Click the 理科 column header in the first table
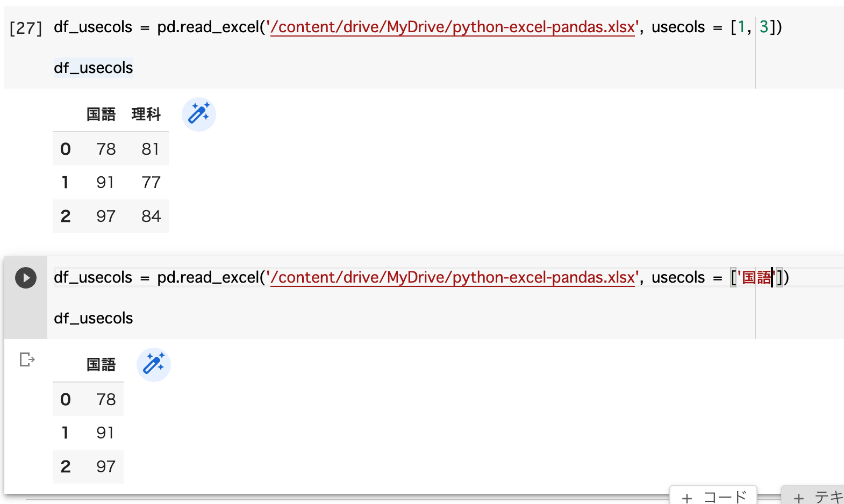 pyautogui.click(x=146, y=114)
